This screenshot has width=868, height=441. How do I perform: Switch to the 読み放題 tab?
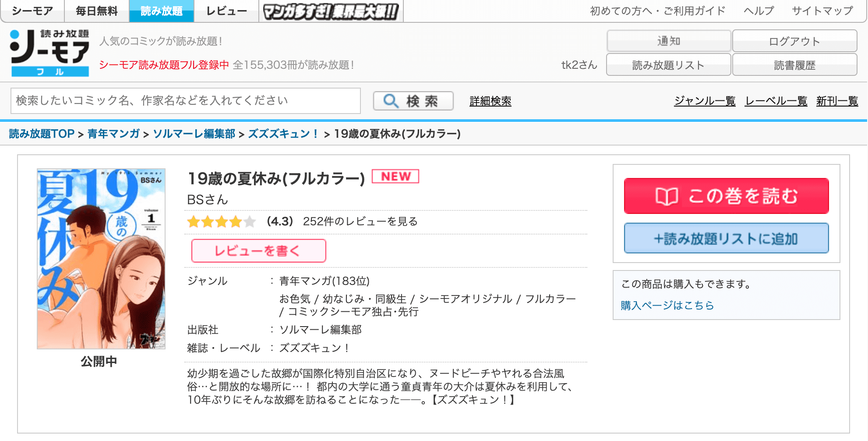(x=161, y=11)
